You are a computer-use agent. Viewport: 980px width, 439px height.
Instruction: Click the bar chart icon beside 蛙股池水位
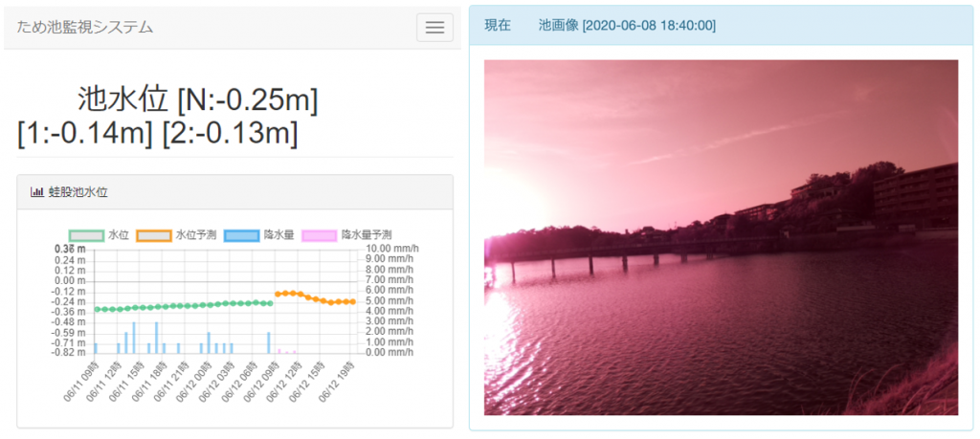tap(37, 192)
